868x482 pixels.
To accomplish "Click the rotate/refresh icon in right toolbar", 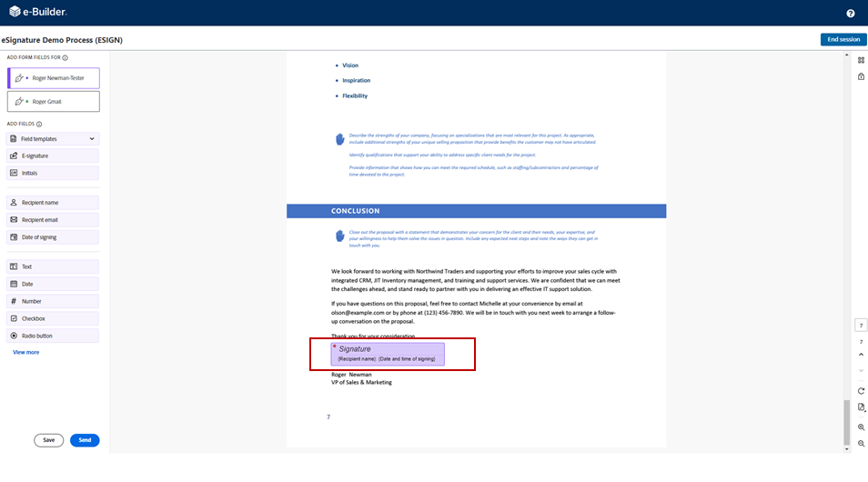I will point(861,391).
